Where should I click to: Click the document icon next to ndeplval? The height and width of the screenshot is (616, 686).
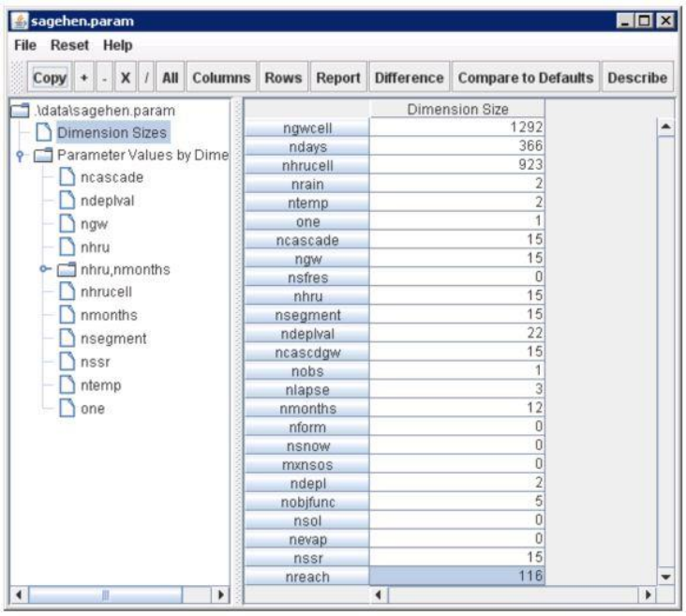click(x=67, y=201)
